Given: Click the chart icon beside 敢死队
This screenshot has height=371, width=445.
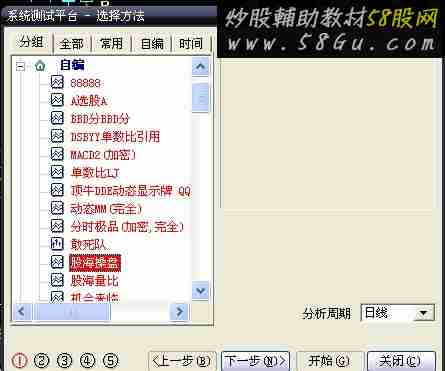Looking at the screenshot, I should (57, 244).
